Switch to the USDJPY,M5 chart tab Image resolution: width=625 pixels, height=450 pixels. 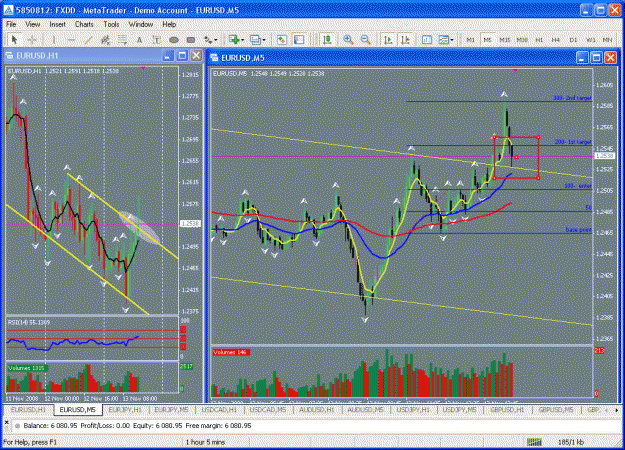pyautogui.click(x=460, y=410)
